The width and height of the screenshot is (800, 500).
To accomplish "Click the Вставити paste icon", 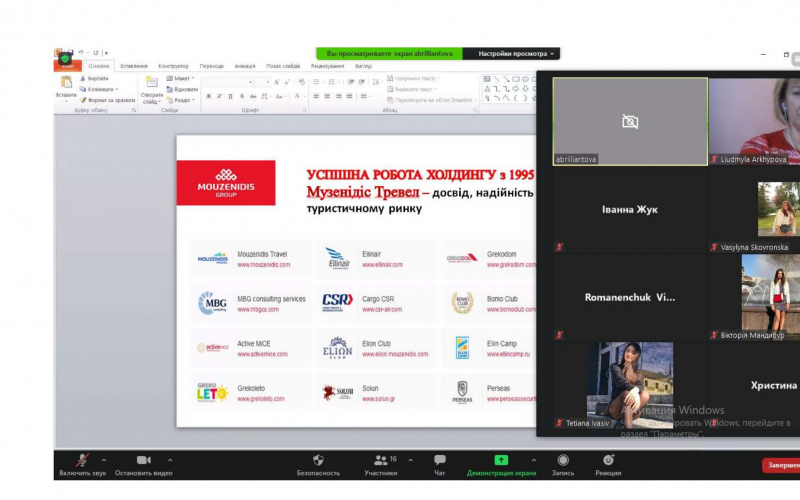I will point(65,84).
